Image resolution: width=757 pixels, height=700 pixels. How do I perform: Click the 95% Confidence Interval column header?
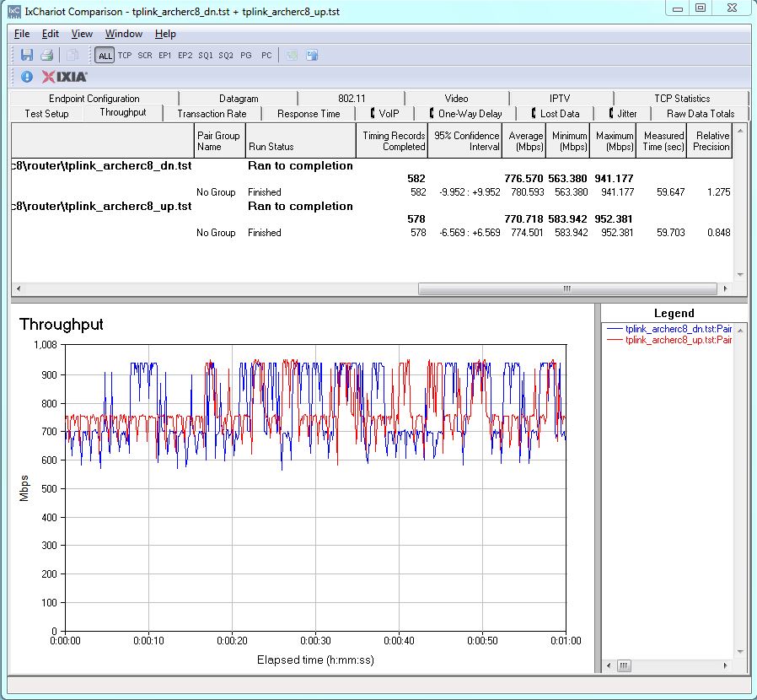tap(465, 141)
